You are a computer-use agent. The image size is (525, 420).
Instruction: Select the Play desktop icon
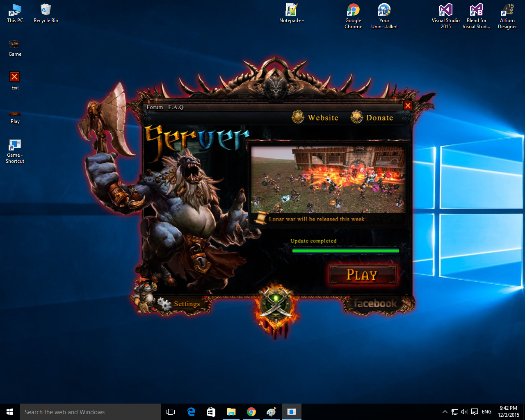(15, 117)
